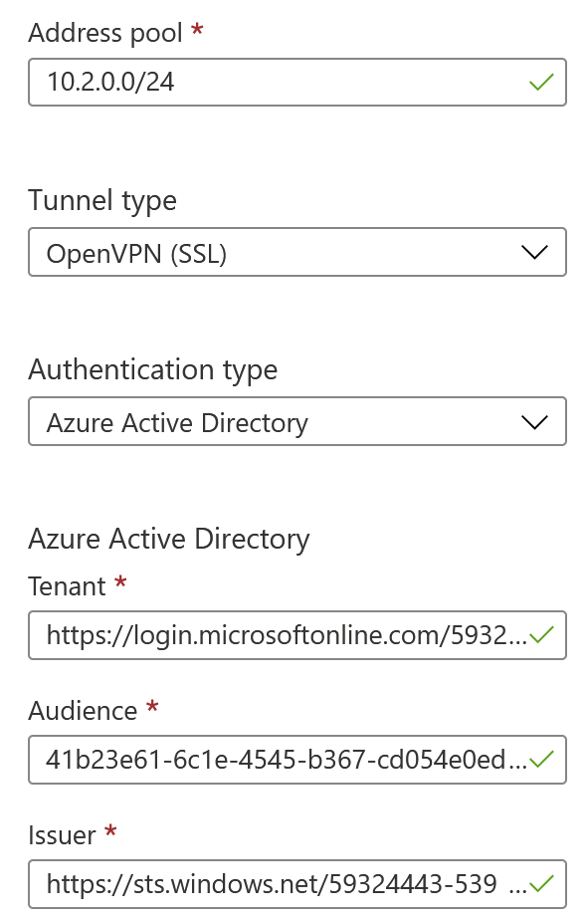
Task: Click the Authentication type chevron arrow
Action: point(534,421)
